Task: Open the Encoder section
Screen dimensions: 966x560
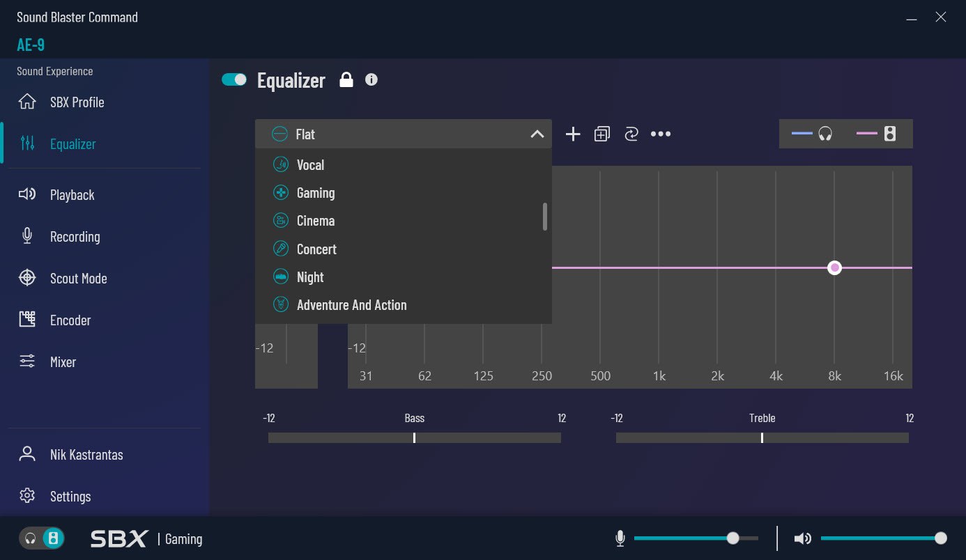Action: pos(70,320)
